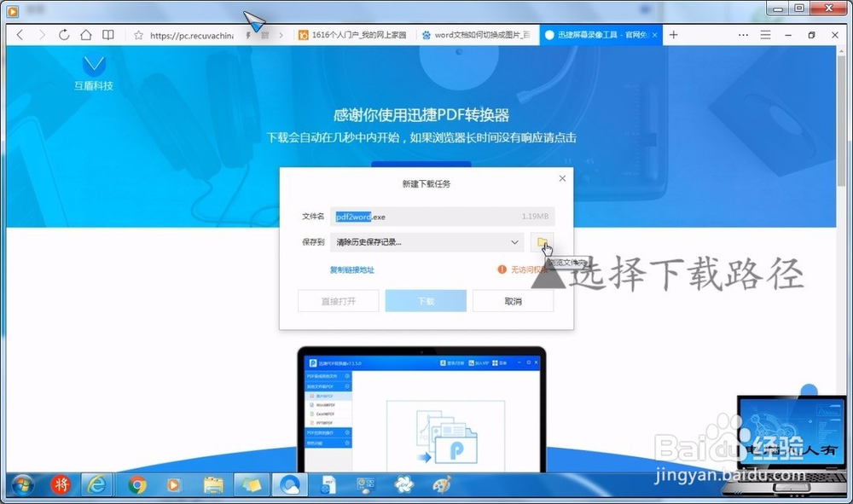This screenshot has height=504, width=853.
Task: Open the browser home page icon
Action: tap(86, 35)
